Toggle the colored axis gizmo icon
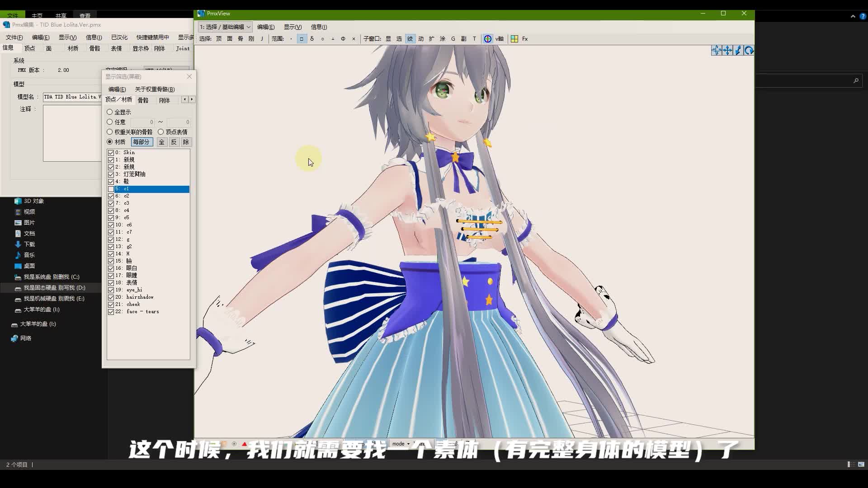Image resolution: width=868 pixels, height=488 pixels. [488, 39]
